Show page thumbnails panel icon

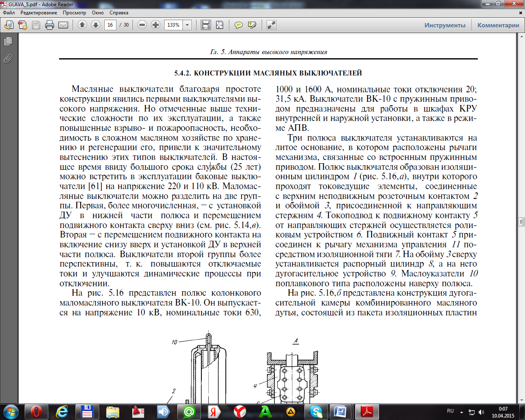tap(8, 41)
